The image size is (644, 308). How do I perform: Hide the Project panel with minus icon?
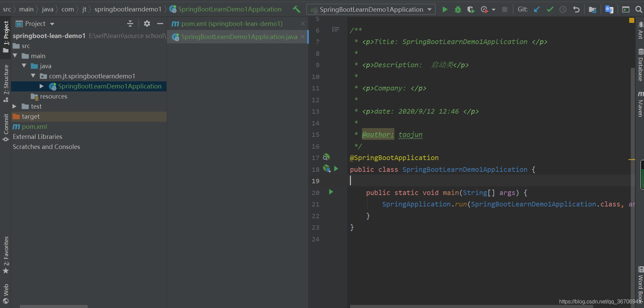tap(160, 24)
